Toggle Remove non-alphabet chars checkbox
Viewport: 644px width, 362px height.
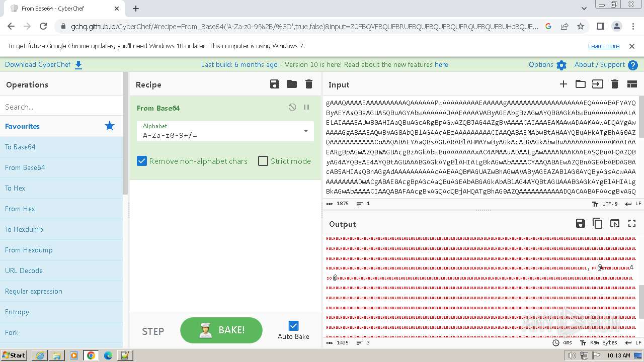coord(142,161)
